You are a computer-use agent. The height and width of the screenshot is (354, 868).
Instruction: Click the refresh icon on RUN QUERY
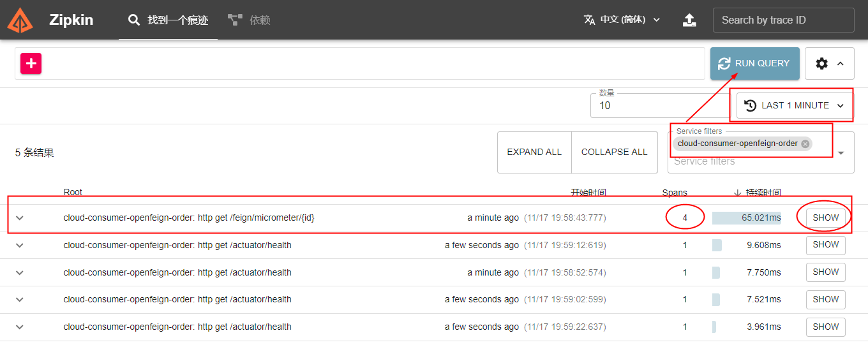(x=724, y=63)
